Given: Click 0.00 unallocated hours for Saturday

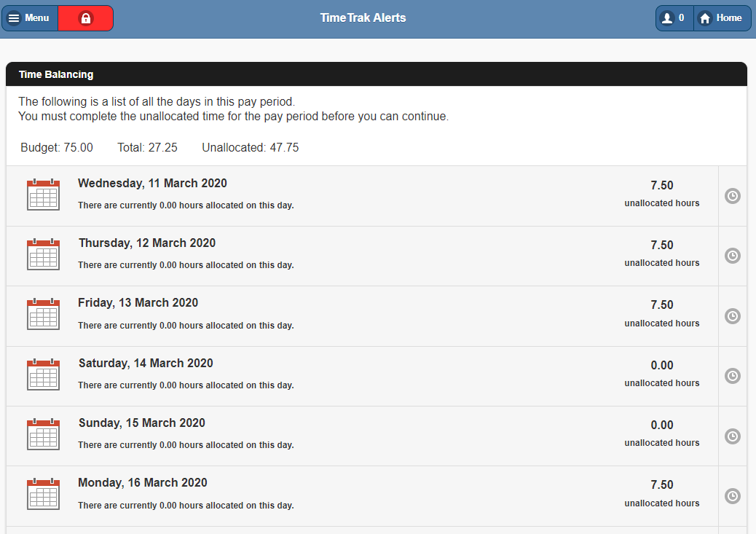Looking at the screenshot, I should (x=662, y=374).
